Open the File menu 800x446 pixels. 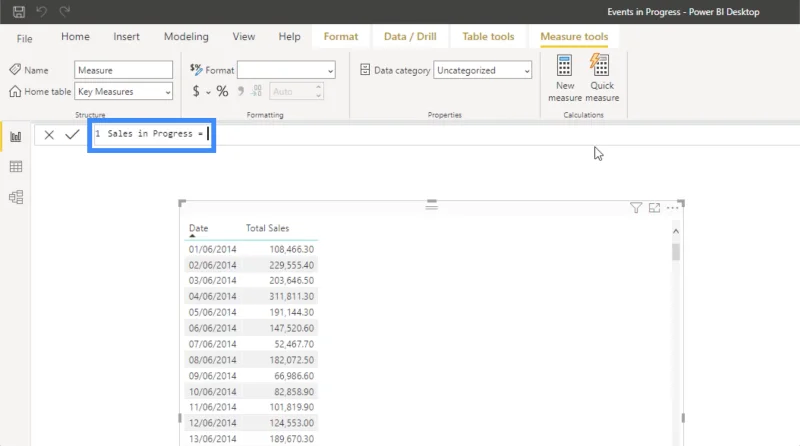click(x=24, y=39)
